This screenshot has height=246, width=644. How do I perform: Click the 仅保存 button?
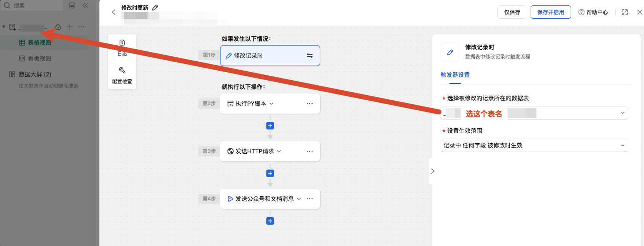[x=512, y=12]
